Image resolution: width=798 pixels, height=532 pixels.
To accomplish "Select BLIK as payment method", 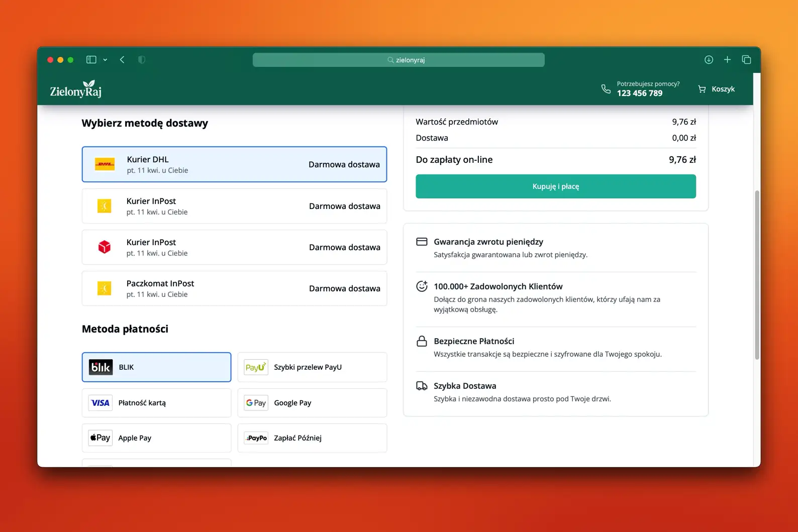I will pos(156,367).
